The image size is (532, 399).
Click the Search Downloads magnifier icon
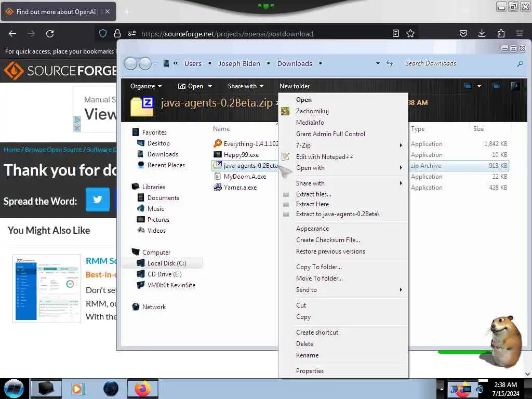pyautogui.click(x=520, y=63)
